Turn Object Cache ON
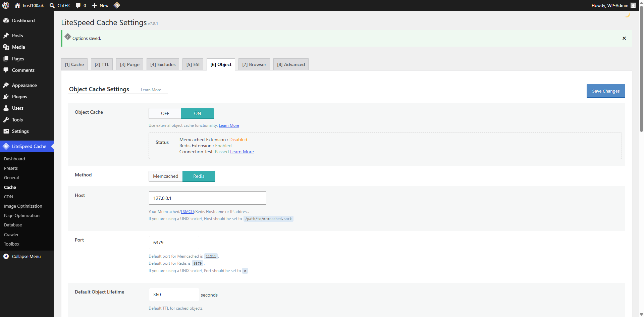644x317 pixels. click(198, 113)
